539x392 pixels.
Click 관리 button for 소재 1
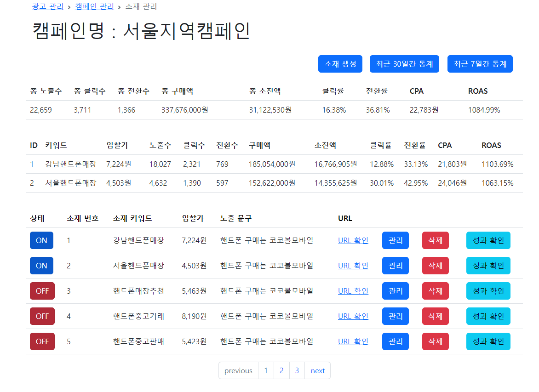click(x=396, y=240)
